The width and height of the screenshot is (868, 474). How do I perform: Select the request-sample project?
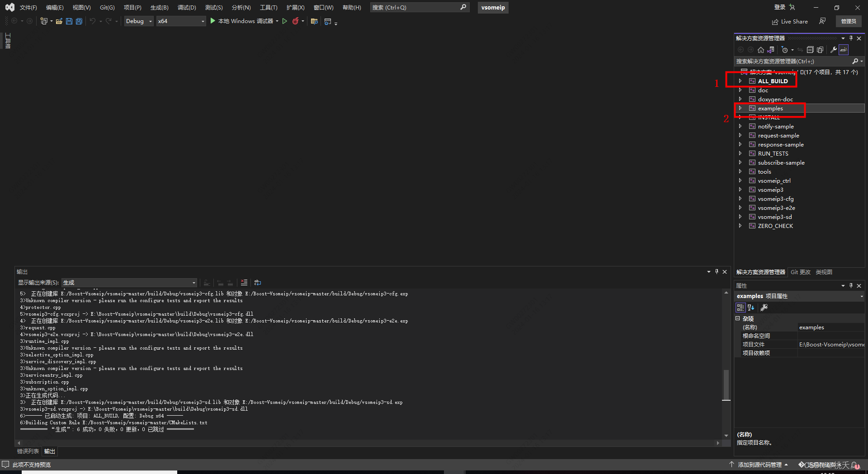tap(778, 135)
